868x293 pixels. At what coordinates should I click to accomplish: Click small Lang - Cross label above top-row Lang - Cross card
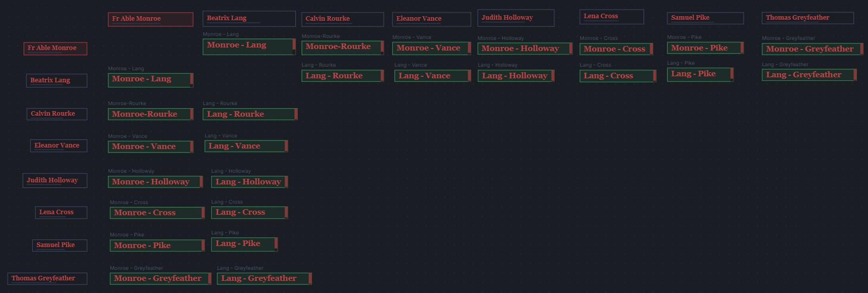click(x=595, y=65)
